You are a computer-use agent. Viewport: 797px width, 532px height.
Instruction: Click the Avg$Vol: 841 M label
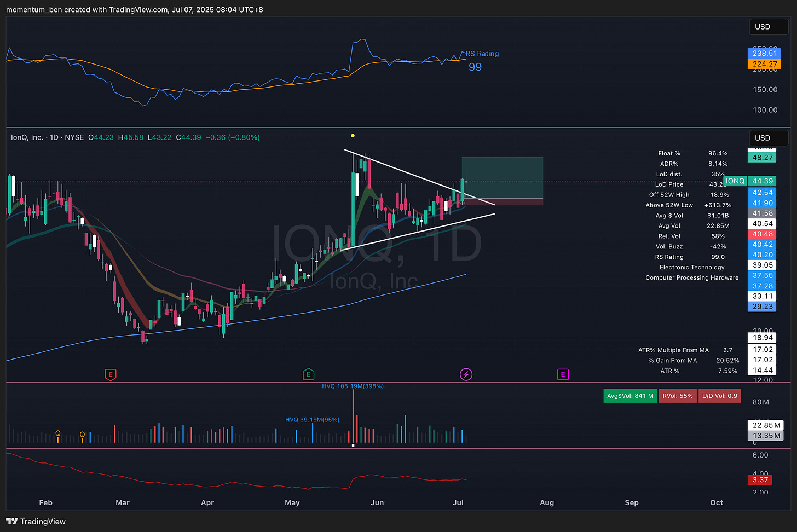(630, 396)
